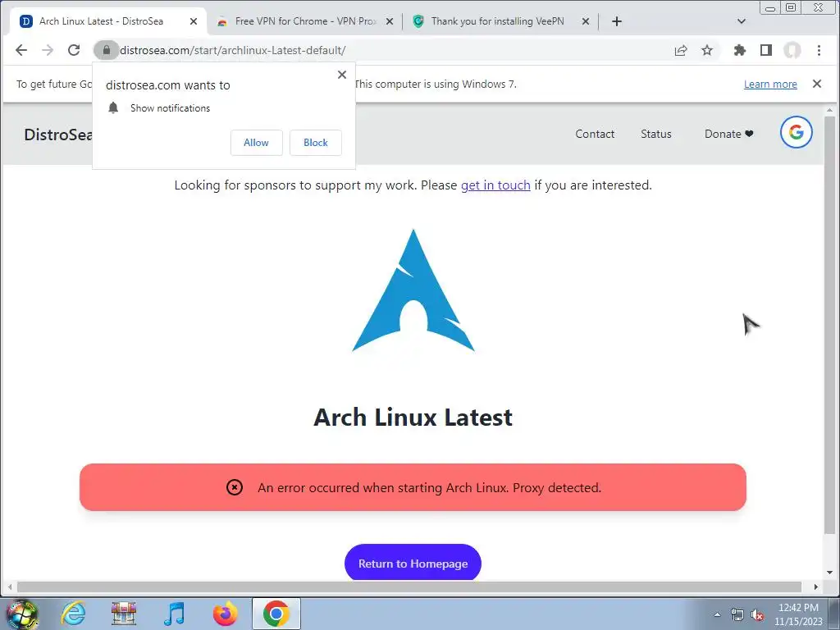Open the Chrome profile avatar

click(792, 50)
